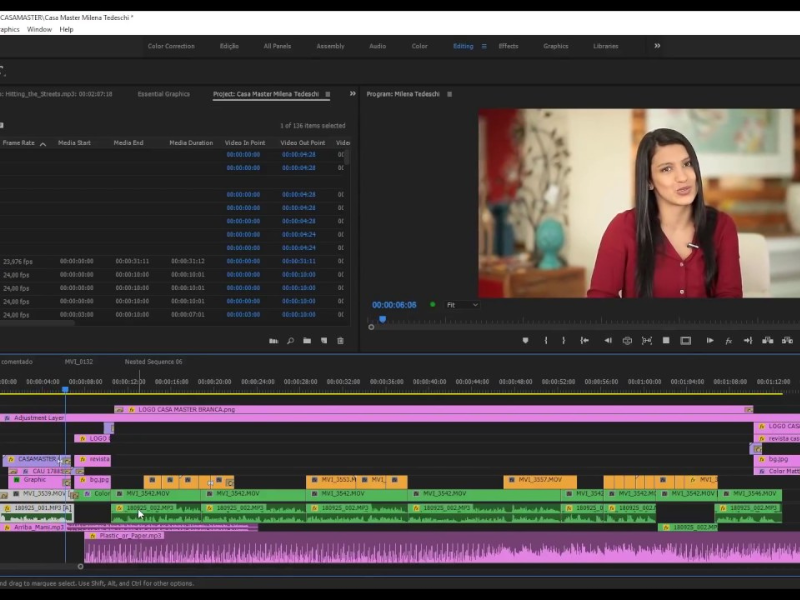This screenshot has height=600, width=800.
Task: Click the Stop button in Program monitor
Action: coord(666,341)
